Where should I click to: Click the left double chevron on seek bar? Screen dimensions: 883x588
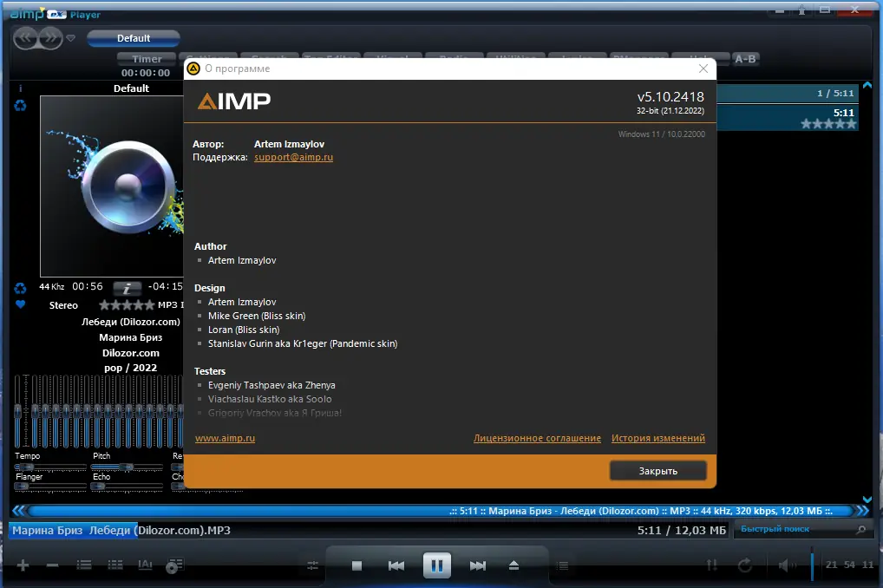pos(18,511)
